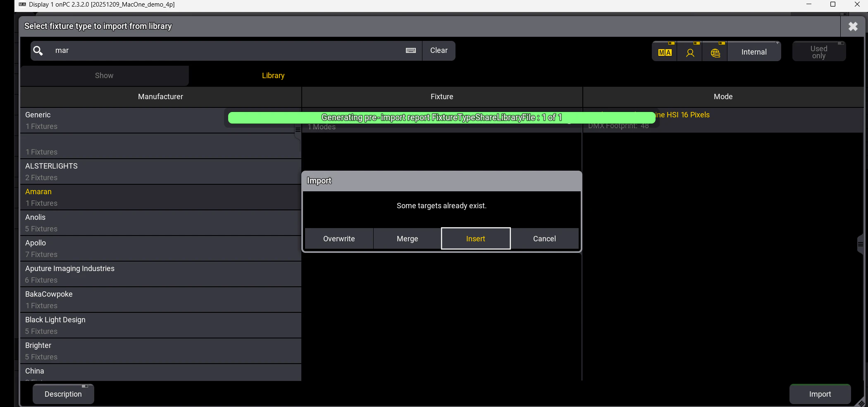Cancel the Import dialog
Screen dimensions: 868x407
(544, 238)
